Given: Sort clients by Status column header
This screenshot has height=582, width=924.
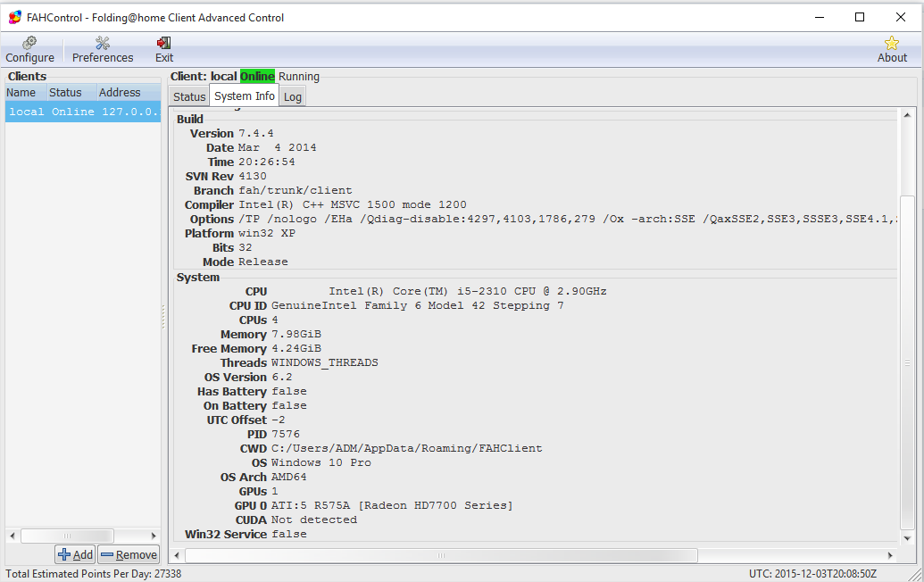Looking at the screenshot, I should pyautogui.click(x=71, y=93).
